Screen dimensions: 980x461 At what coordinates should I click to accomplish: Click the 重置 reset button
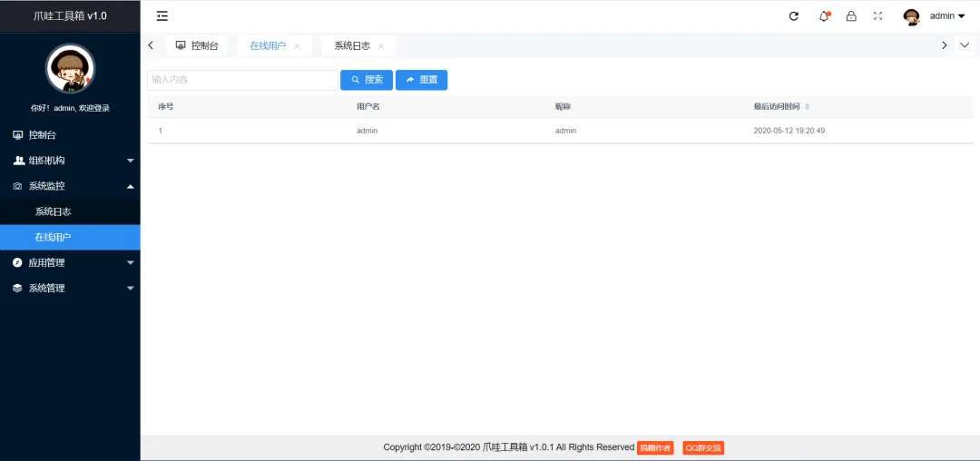[x=421, y=80]
